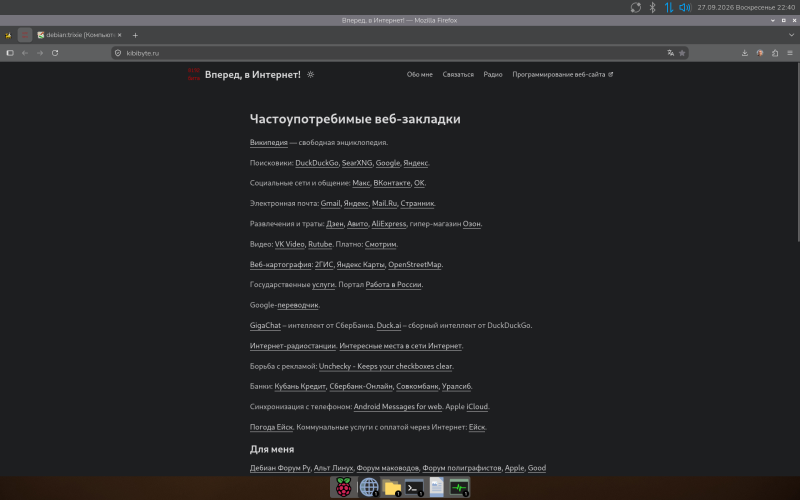This screenshot has width=800, height=500.
Task: Toggle the Firefox sidebar
Action: pos(10,53)
